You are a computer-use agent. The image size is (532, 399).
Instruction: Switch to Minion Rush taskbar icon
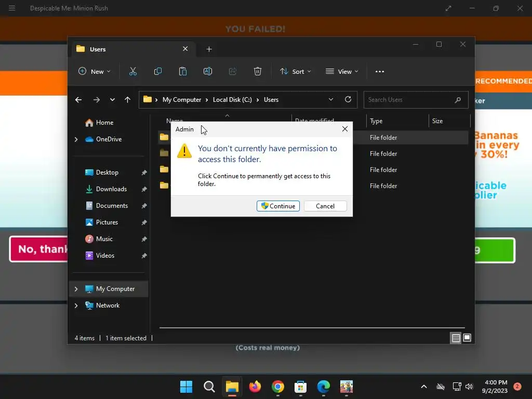347,387
